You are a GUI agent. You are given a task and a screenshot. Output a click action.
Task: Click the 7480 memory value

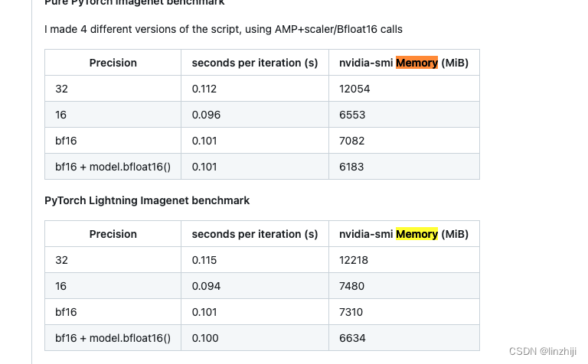[351, 286]
